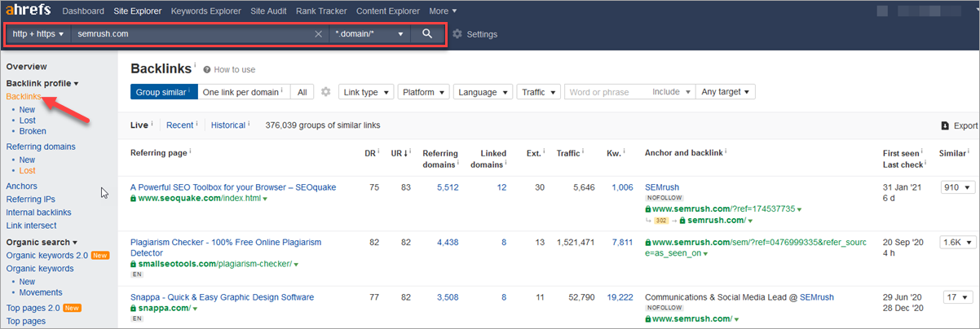Open Overview in the sidebar

pos(27,67)
